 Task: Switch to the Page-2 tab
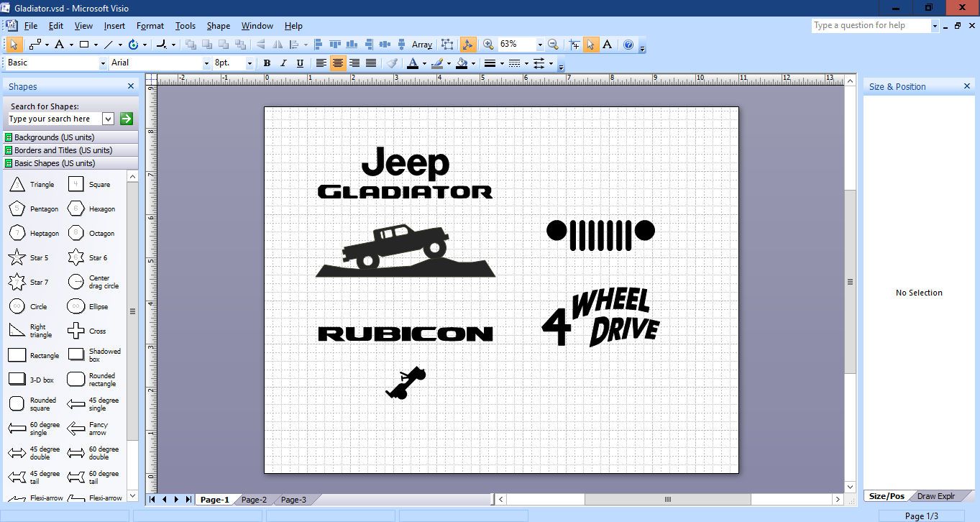[x=254, y=500]
